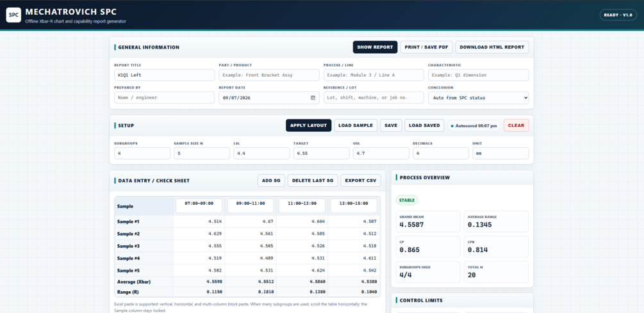Edit the Unit field
The width and height of the screenshot is (644, 313).
[x=500, y=154]
